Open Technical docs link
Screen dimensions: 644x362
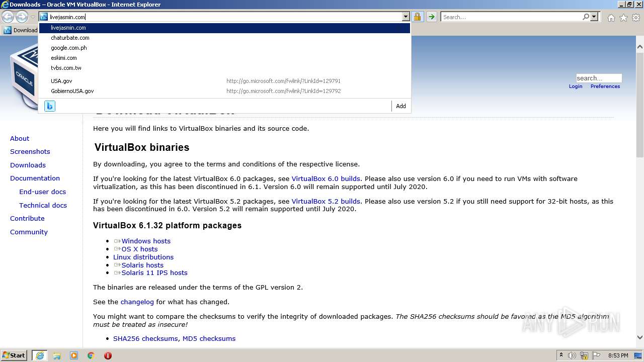point(43,205)
